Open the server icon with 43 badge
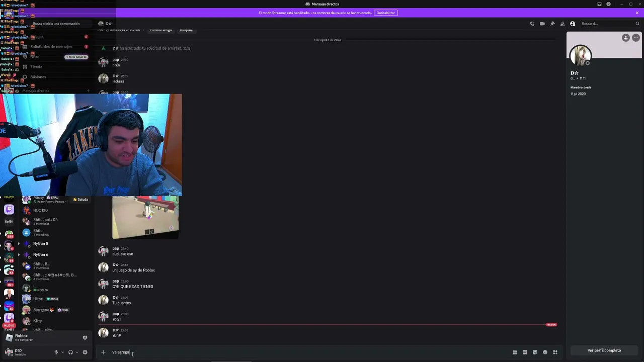Screen dimensions: 644x362 (x=9, y=270)
